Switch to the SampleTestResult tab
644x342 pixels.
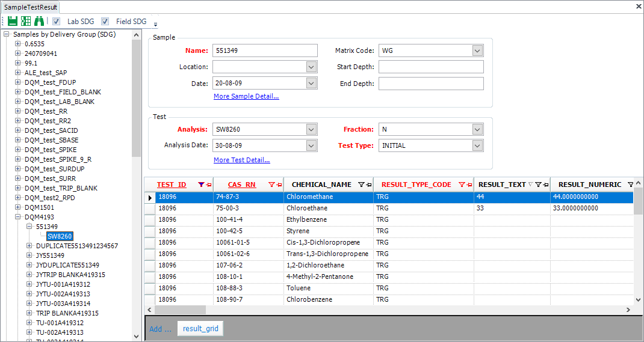31,7
